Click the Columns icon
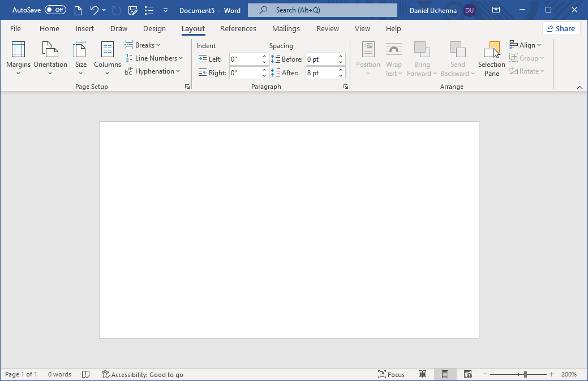This screenshot has height=381, width=588. pos(107,51)
